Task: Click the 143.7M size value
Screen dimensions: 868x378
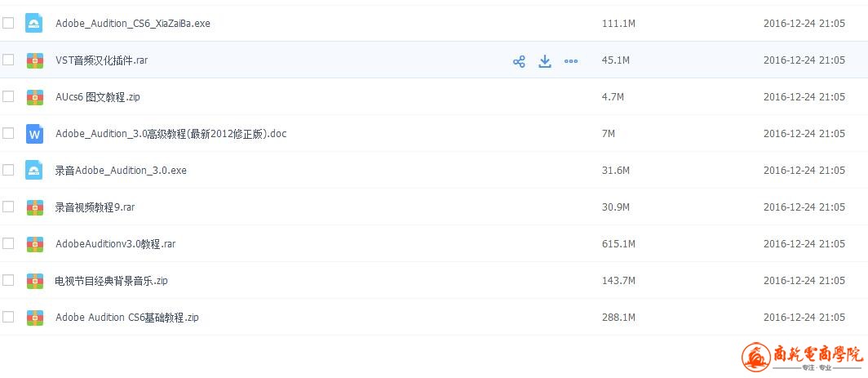Action: 618,281
